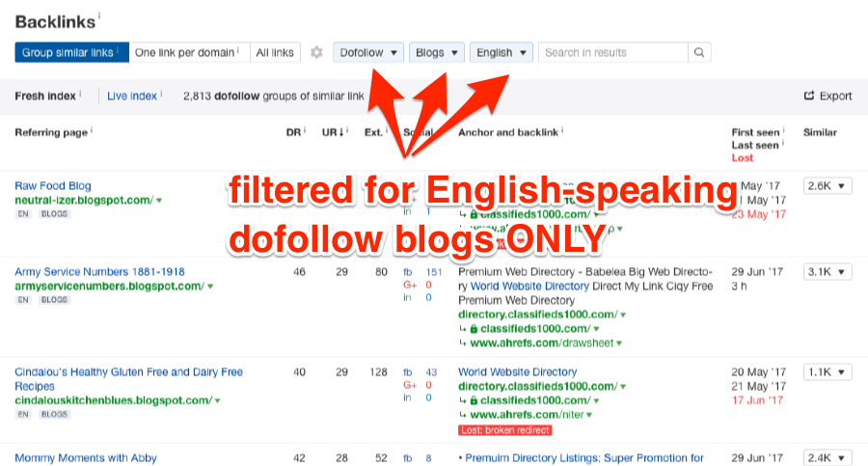Sort by the DR column
Viewport: 868px width, 466px height.
point(293,132)
